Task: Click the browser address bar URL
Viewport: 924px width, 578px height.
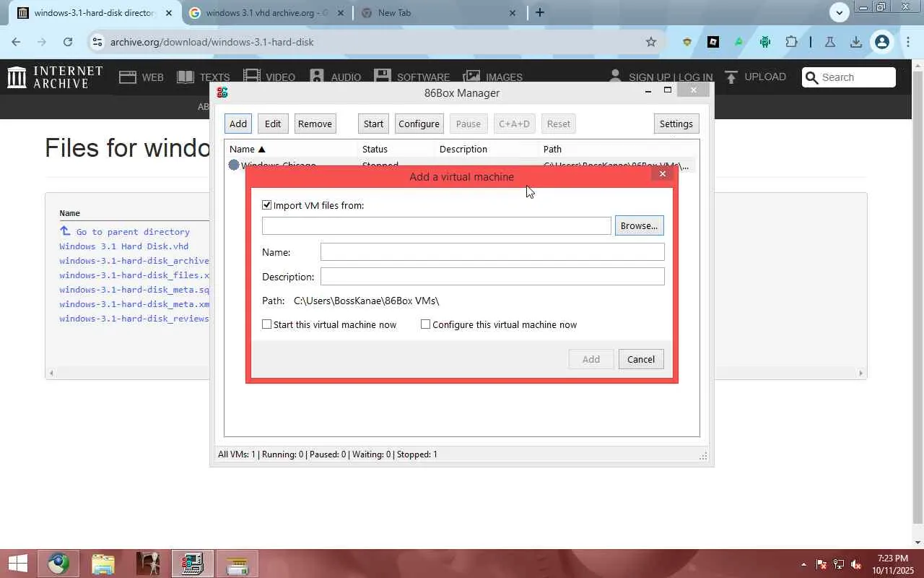Action: [212, 42]
